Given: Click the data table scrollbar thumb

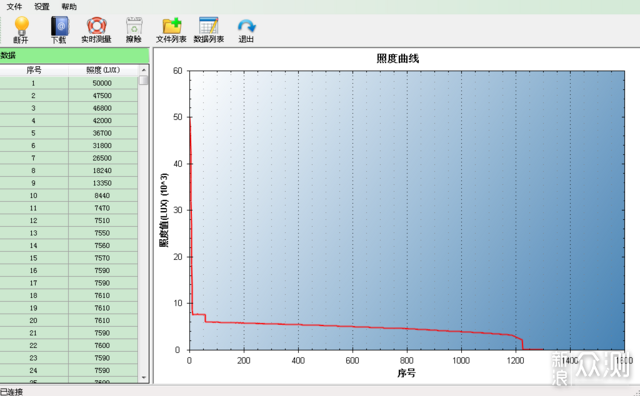Looking at the screenshot, I should click(143, 80).
